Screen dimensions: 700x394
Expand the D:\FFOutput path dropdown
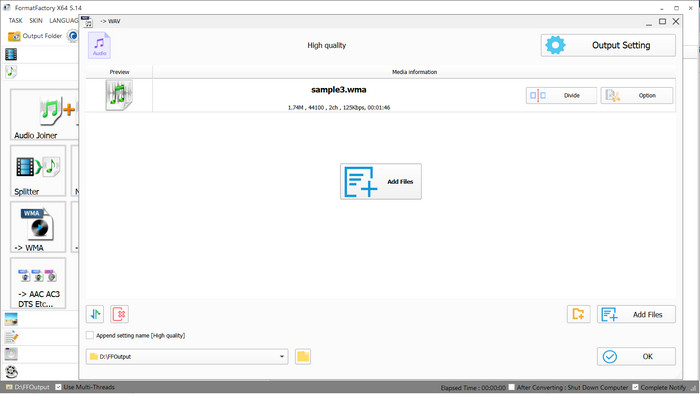(x=282, y=357)
